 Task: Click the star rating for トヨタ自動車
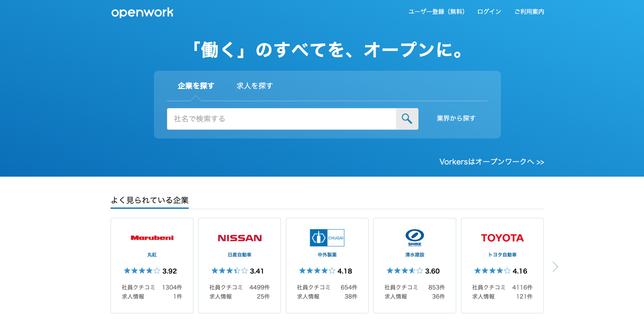(492, 271)
